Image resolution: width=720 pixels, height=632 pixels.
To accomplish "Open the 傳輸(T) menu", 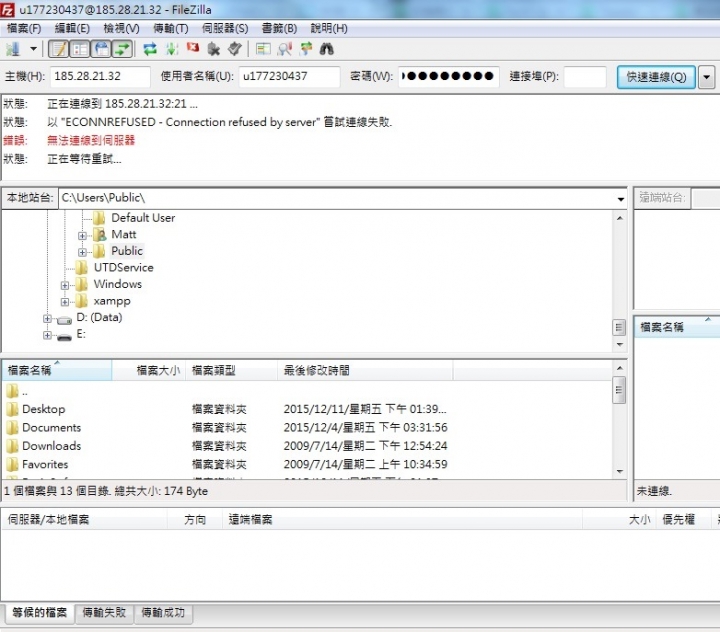I will click(170, 28).
